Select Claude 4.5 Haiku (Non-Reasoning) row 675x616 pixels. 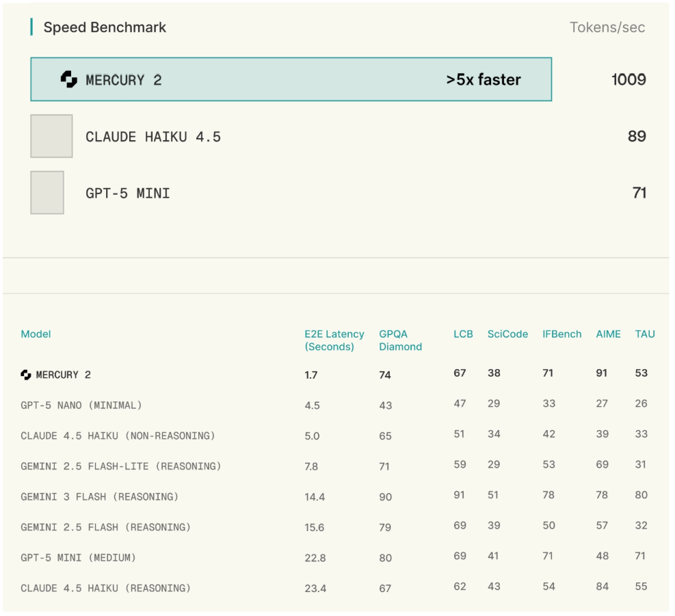point(118,436)
